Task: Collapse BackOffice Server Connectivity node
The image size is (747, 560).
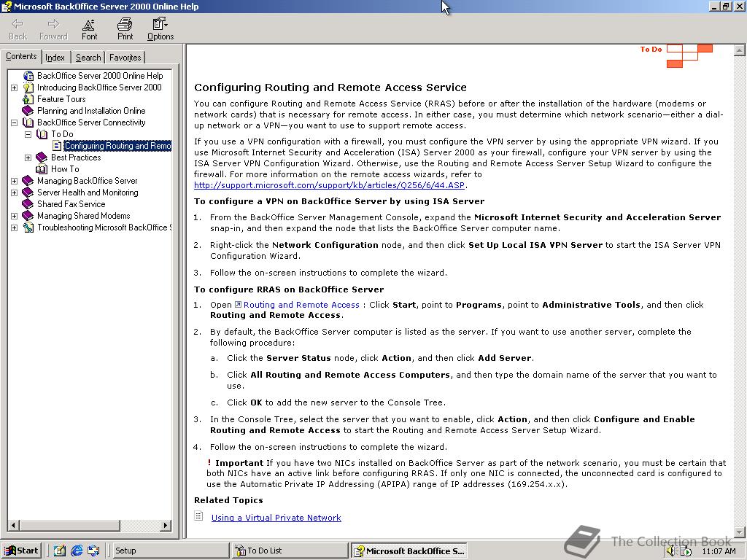Action: point(15,122)
